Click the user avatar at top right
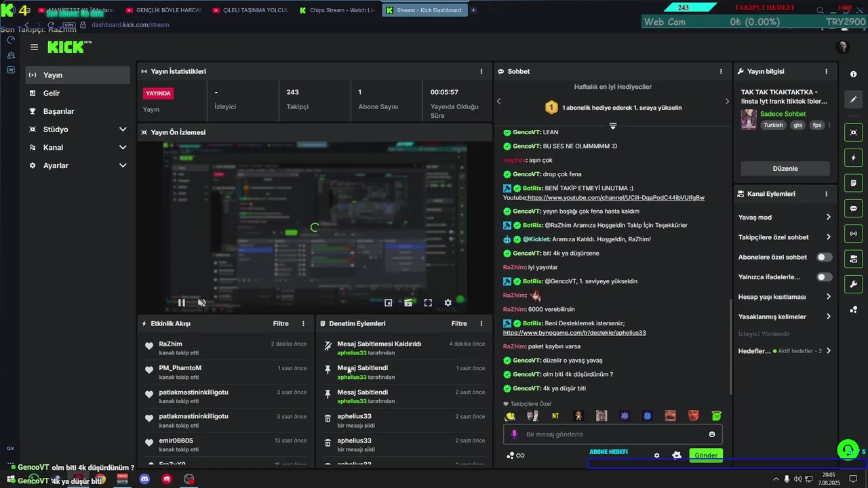Image resolution: width=868 pixels, height=488 pixels. tap(843, 47)
